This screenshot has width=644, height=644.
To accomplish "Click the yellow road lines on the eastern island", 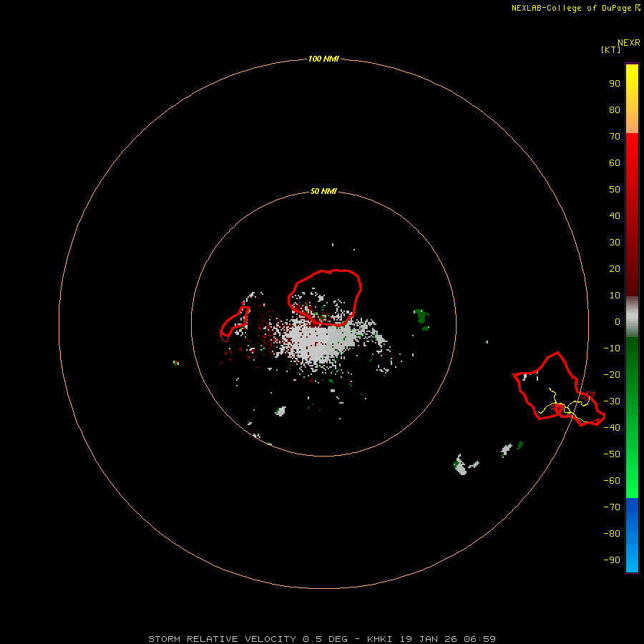I will [565, 406].
